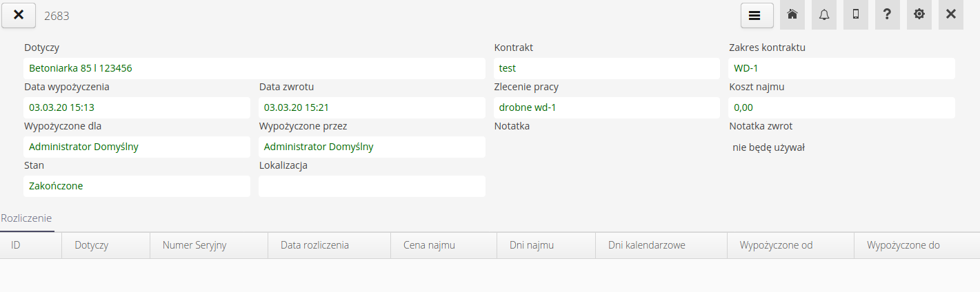Image resolution: width=980 pixels, height=292 pixels.
Task: Click the X icon at top right
Action: (951, 14)
